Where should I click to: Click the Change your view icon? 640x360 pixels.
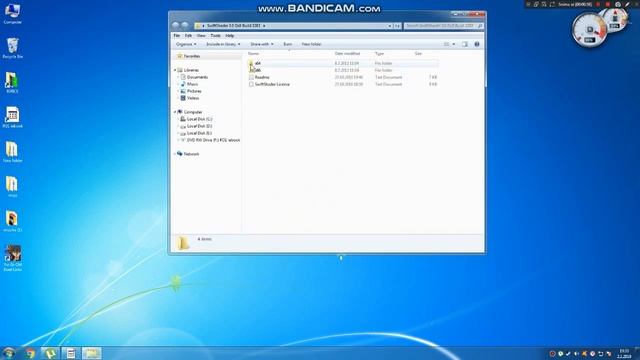pyautogui.click(x=447, y=44)
